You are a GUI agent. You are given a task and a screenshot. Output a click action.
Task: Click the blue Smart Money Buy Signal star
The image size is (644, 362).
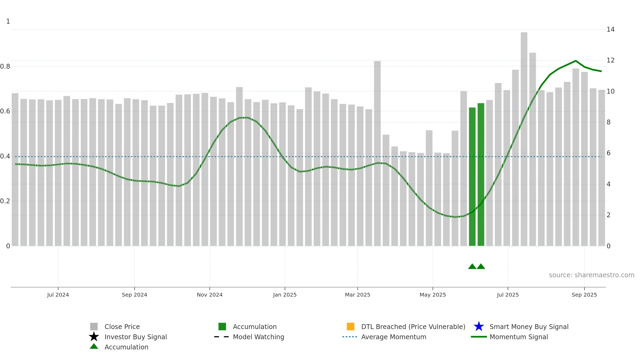(479, 327)
